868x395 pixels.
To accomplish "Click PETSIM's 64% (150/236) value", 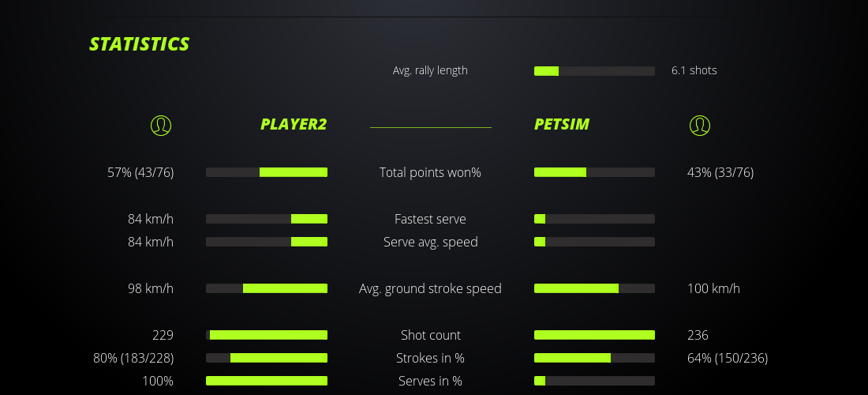I will 728,358.
